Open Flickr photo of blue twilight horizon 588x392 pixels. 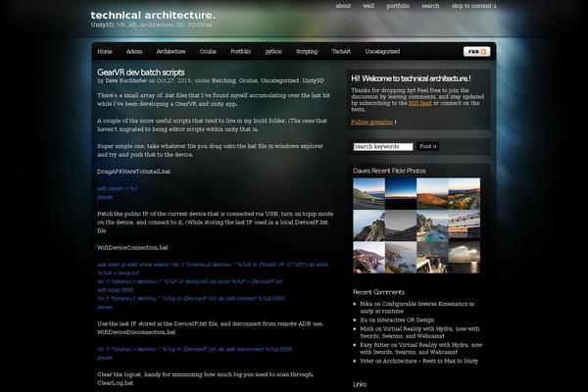point(401,194)
